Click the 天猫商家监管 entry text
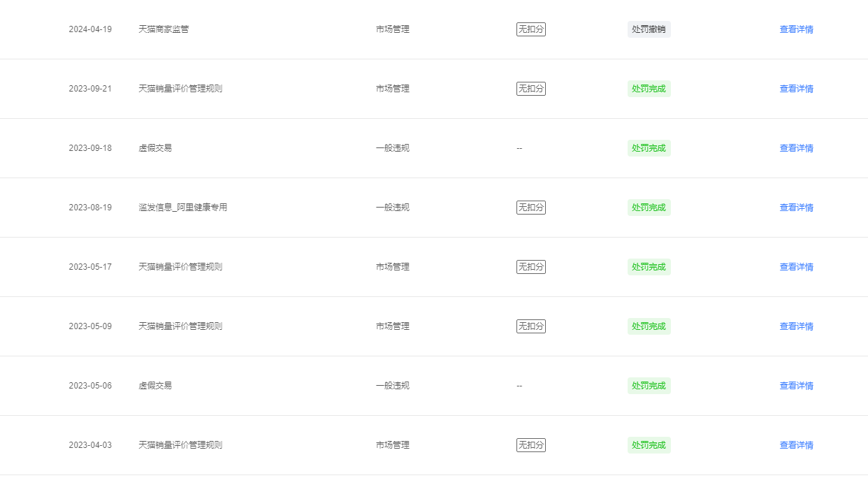 coord(164,29)
